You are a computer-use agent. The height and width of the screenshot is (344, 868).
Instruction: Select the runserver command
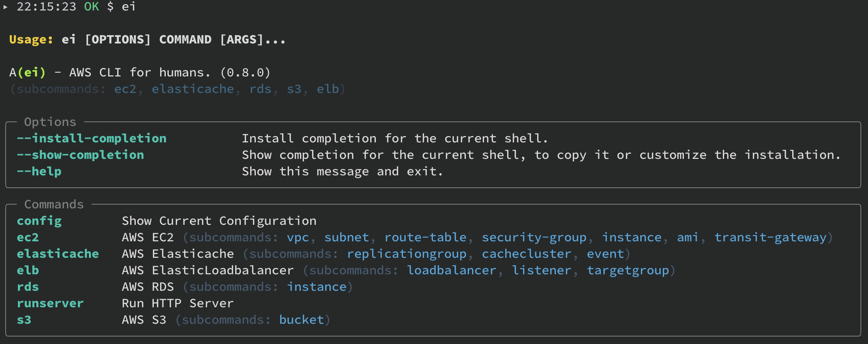[50, 303]
